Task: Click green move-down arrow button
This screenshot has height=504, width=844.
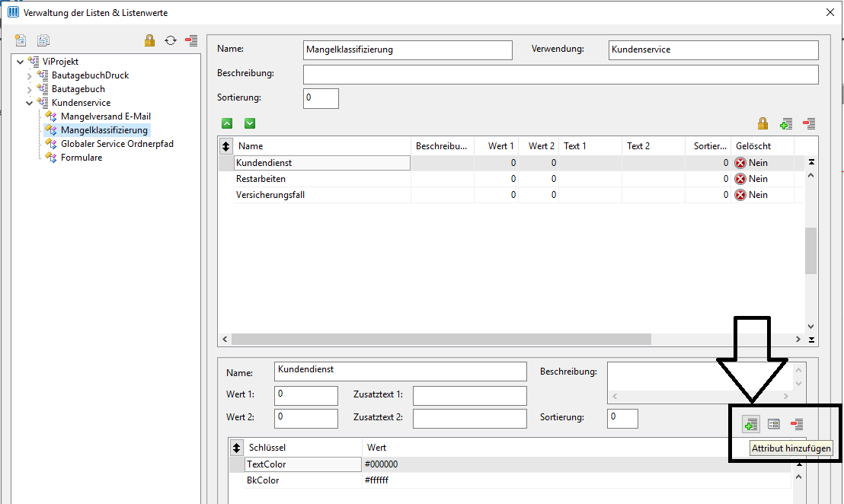Action: point(250,123)
